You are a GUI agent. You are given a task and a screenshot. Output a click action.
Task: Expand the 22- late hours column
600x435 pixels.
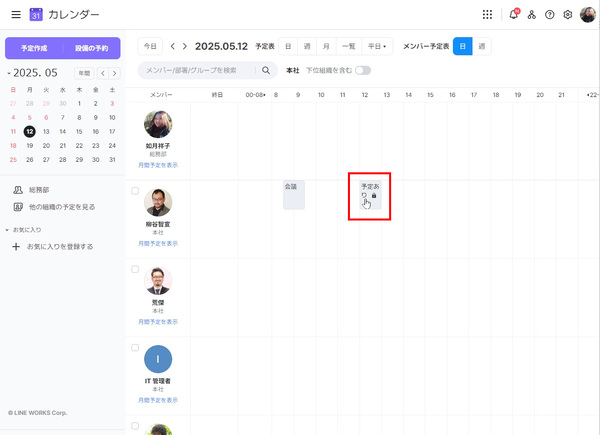coord(592,95)
